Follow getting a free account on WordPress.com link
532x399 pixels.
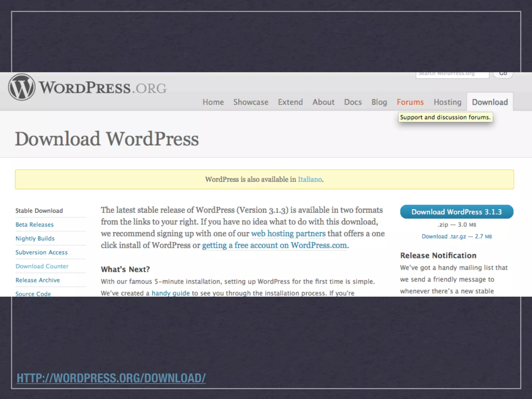point(275,245)
